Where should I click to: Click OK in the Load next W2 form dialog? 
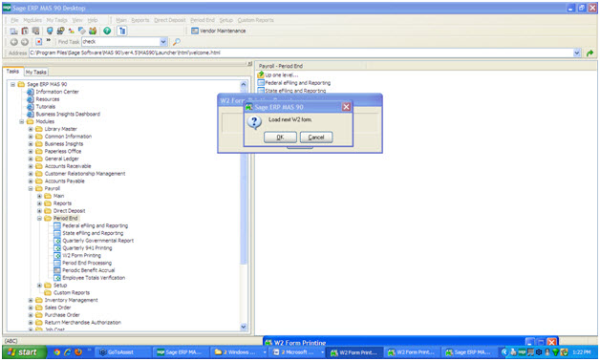coord(280,137)
